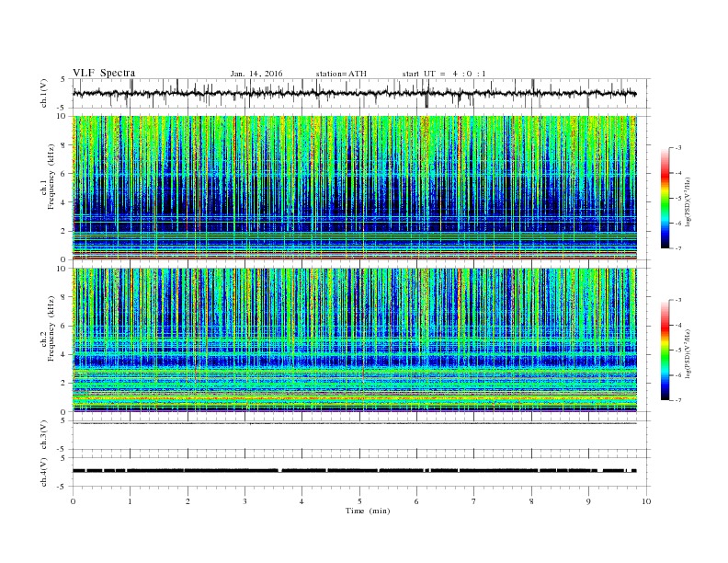This screenshot has width=728, height=563.
Task: Click the ch.2 spectrogram color scale bar
Action: 665,350
